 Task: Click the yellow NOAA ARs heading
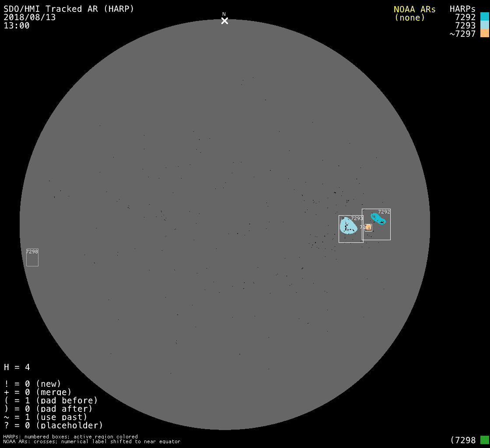pos(414,9)
